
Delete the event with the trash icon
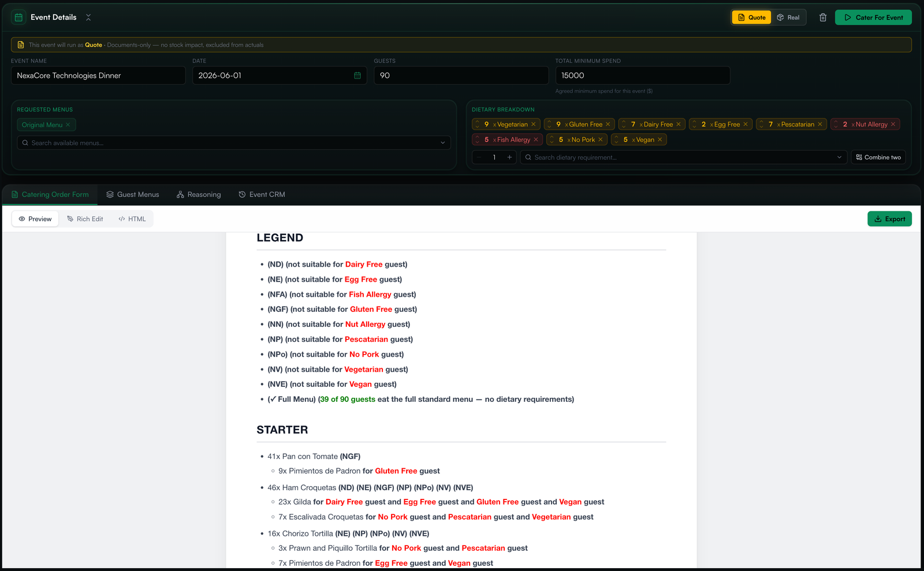pos(823,17)
